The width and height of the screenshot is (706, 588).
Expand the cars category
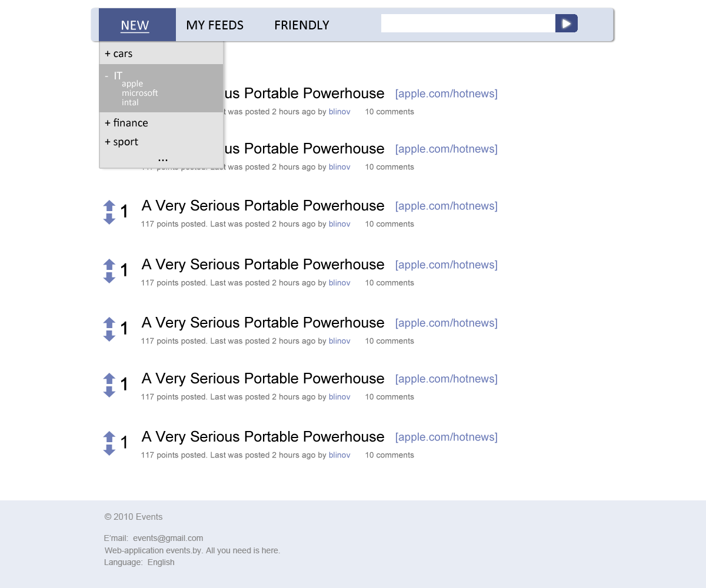pos(118,54)
